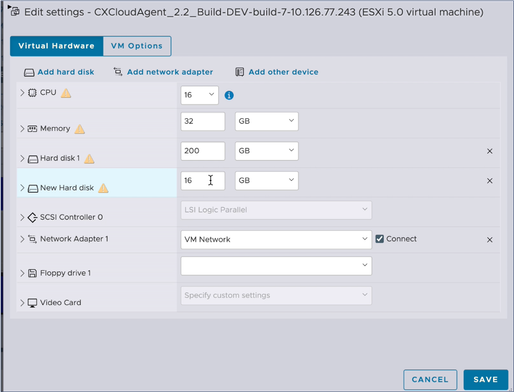Select the Virtual Hardware tab
Viewport: 514px width, 392px height.
click(x=57, y=46)
